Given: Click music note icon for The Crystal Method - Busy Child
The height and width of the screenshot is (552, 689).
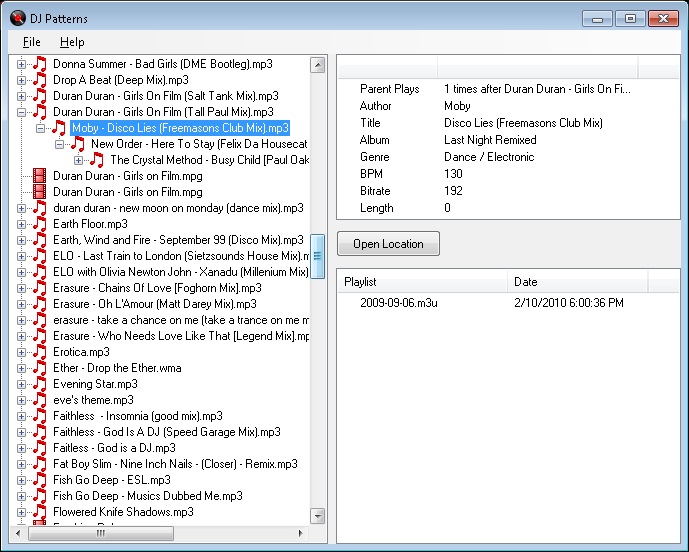Looking at the screenshot, I should 97,160.
